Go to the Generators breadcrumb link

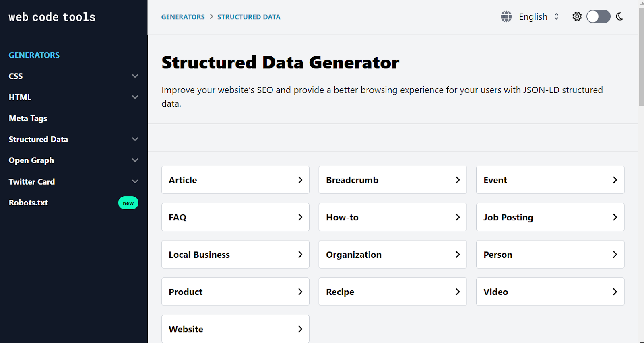[x=183, y=17]
